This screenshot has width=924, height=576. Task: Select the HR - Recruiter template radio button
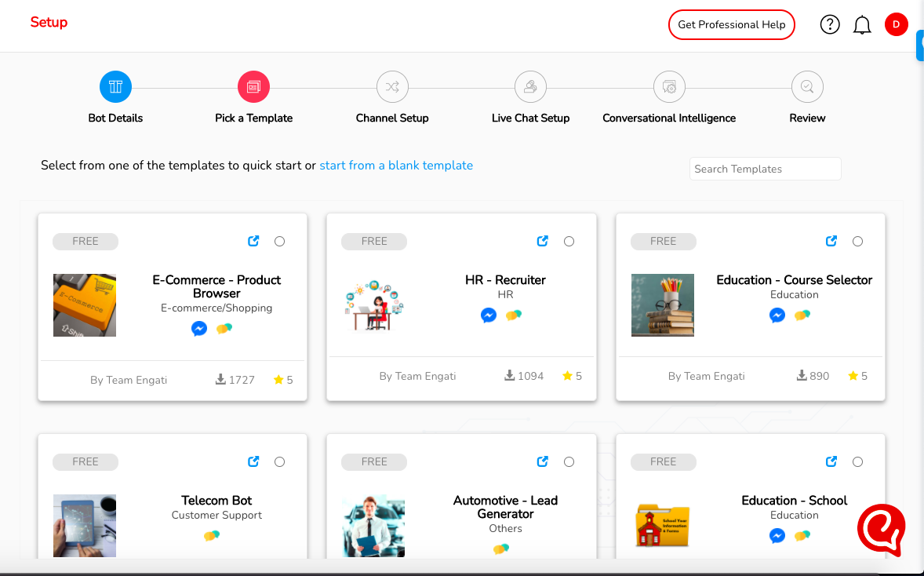click(569, 241)
